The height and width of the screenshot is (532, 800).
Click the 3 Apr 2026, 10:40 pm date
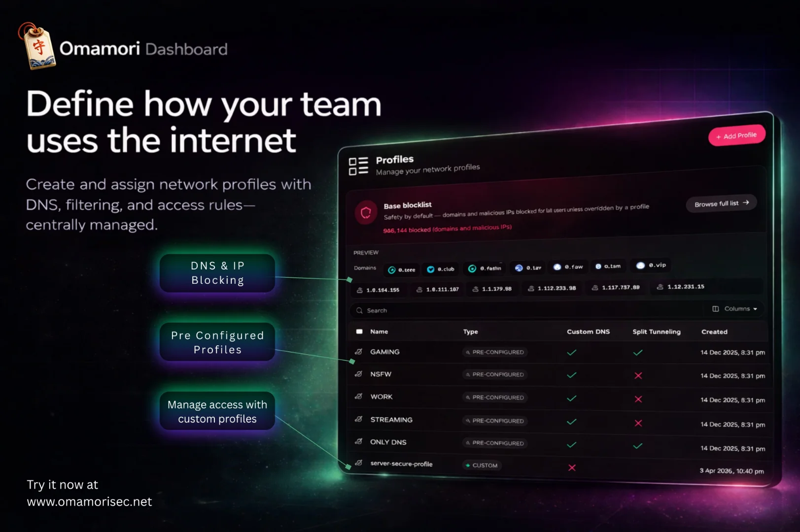[731, 471]
